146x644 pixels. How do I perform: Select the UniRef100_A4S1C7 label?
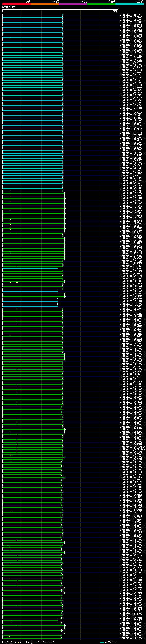[x=131, y=211]
